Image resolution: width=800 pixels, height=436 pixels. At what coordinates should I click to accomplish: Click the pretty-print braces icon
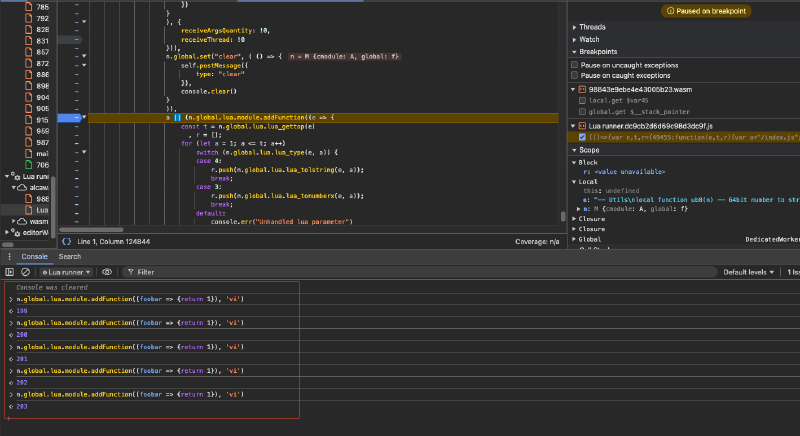point(67,241)
